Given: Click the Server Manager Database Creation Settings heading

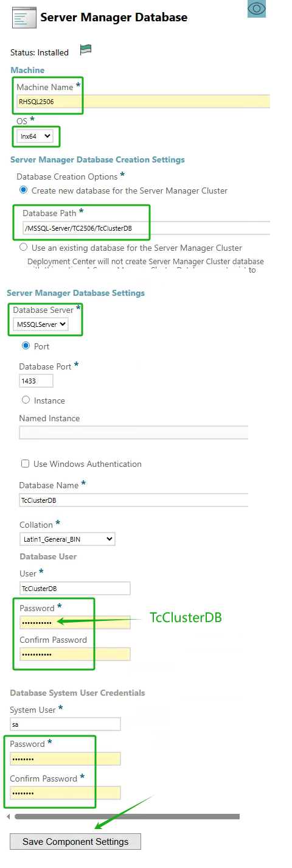Looking at the screenshot, I should 97,159.
